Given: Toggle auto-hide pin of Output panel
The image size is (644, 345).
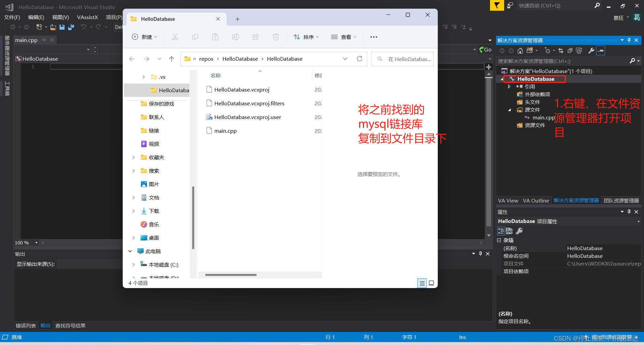Looking at the screenshot, I should tap(480, 254).
